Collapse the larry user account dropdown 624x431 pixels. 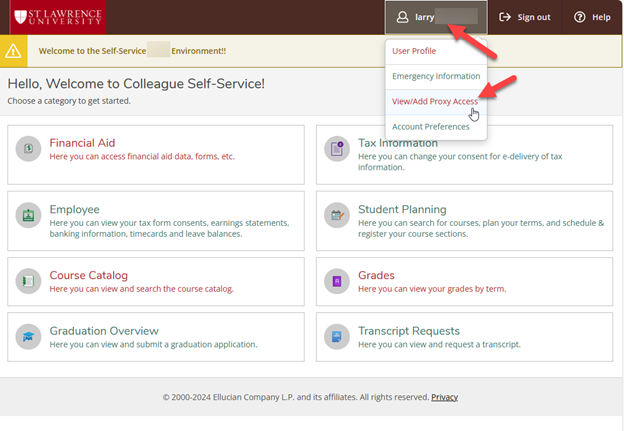[x=435, y=17]
